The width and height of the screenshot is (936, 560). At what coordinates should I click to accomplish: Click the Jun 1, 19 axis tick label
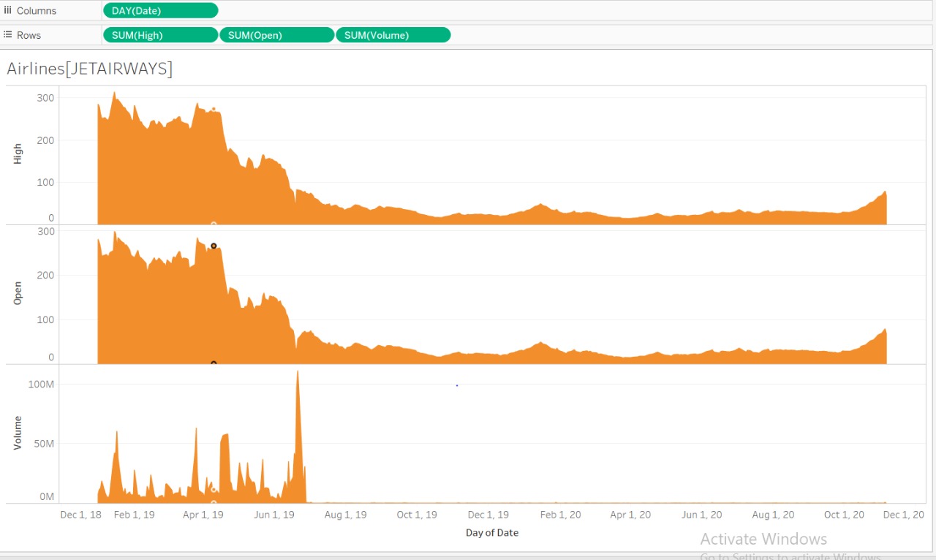[274, 515]
